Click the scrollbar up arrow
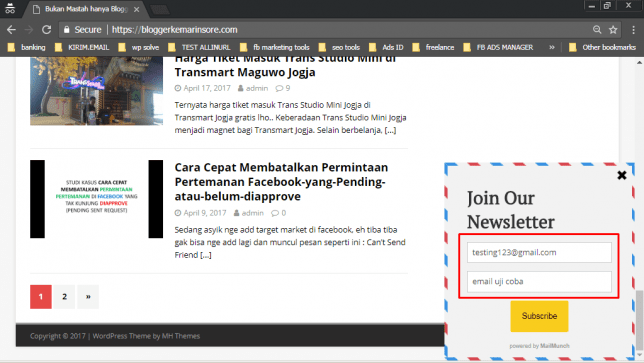This screenshot has height=363, width=644. click(639, 62)
